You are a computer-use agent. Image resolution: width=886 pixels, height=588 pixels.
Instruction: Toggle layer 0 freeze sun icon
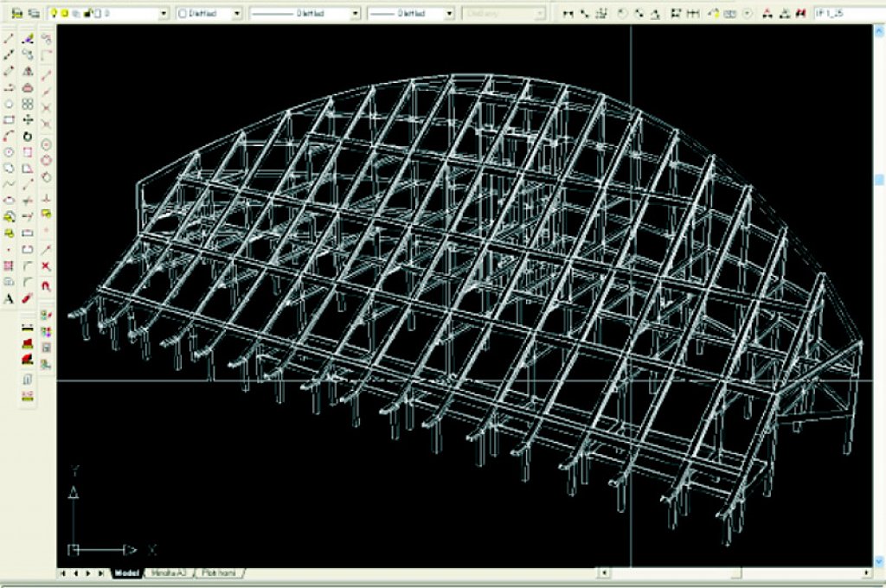coord(65,13)
